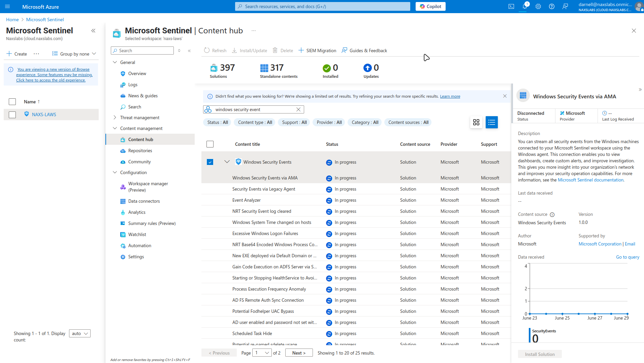This screenshot has width=644, height=363.
Task: Clear the windows security event search text
Action: pos(298,109)
